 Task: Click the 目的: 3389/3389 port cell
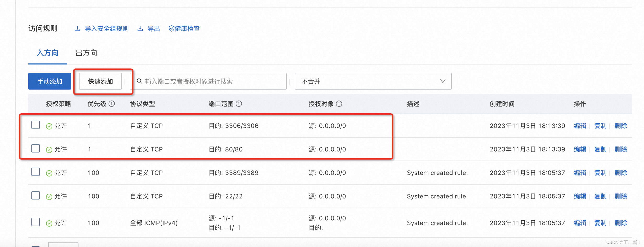[234, 173]
